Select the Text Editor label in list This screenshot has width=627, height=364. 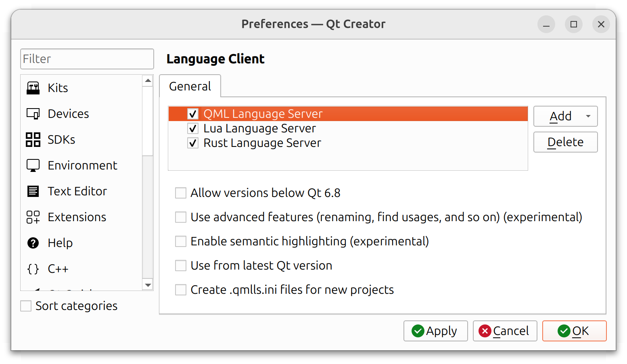click(77, 191)
